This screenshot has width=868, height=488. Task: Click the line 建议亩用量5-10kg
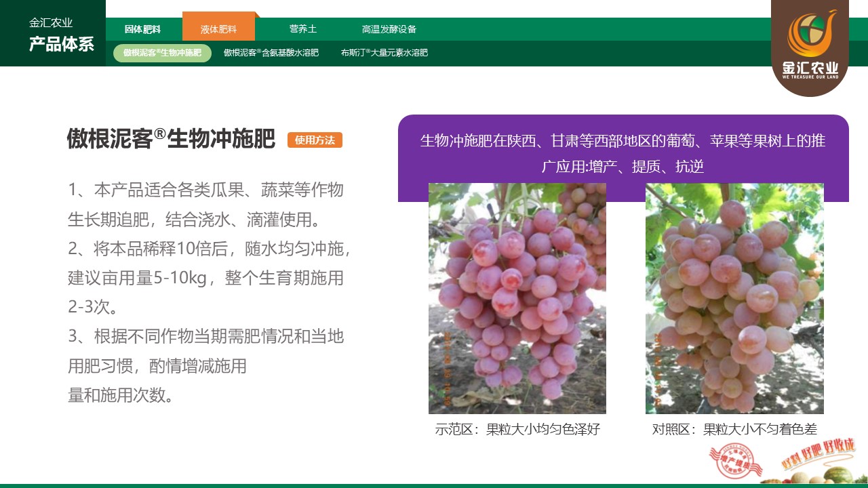(x=206, y=278)
